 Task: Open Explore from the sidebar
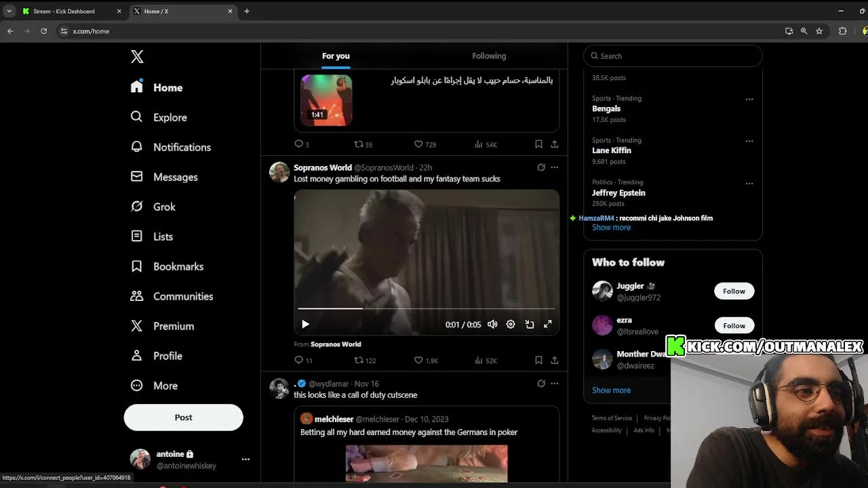point(159,117)
